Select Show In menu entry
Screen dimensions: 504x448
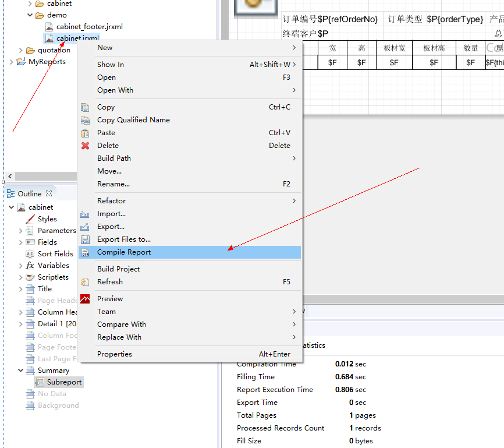(x=190, y=64)
